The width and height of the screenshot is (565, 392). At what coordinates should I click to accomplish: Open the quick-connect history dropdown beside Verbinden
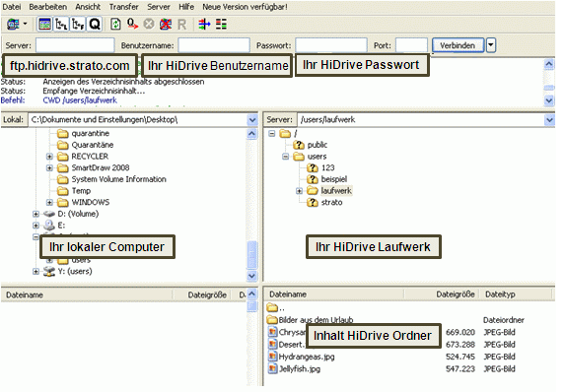(491, 45)
